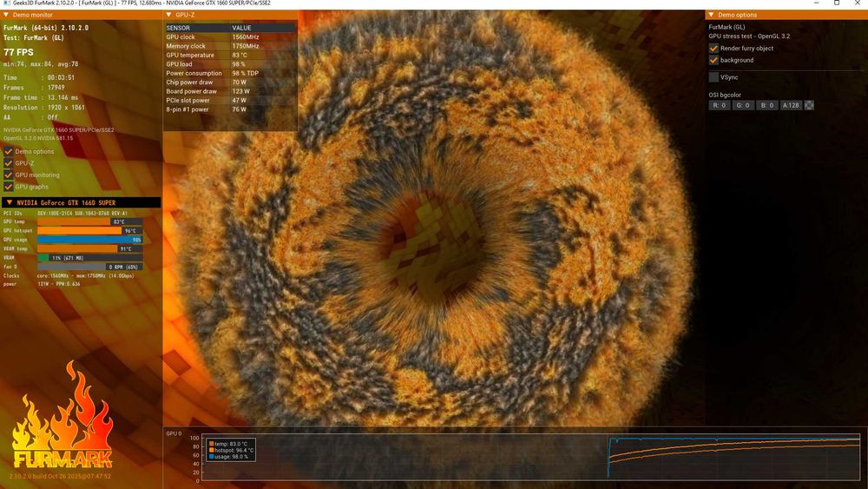The height and width of the screenshot is (489, 868).
Task: Click the VALUE column header
Action: [x=263, y=28]
